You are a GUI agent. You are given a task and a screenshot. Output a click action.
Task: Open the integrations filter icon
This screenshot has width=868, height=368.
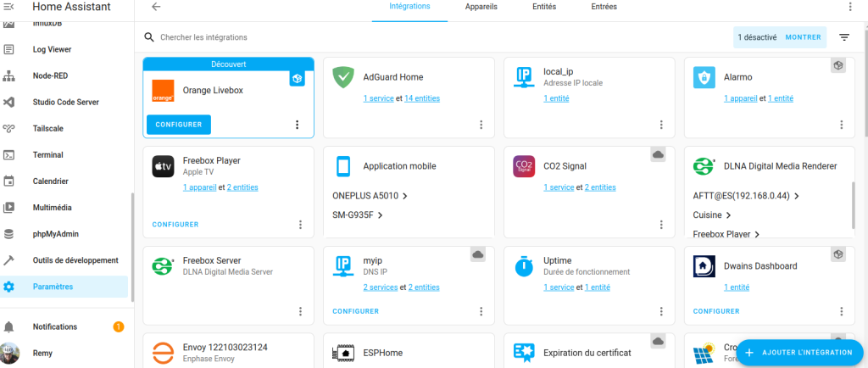pyautogui.click(x=843, y=37)
